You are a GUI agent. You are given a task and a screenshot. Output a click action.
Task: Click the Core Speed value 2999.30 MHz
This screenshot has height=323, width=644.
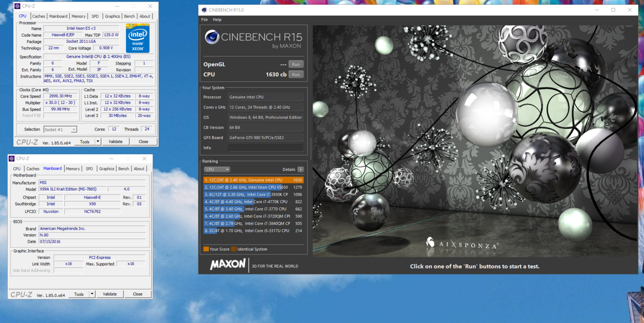click(x=61, y=96)
